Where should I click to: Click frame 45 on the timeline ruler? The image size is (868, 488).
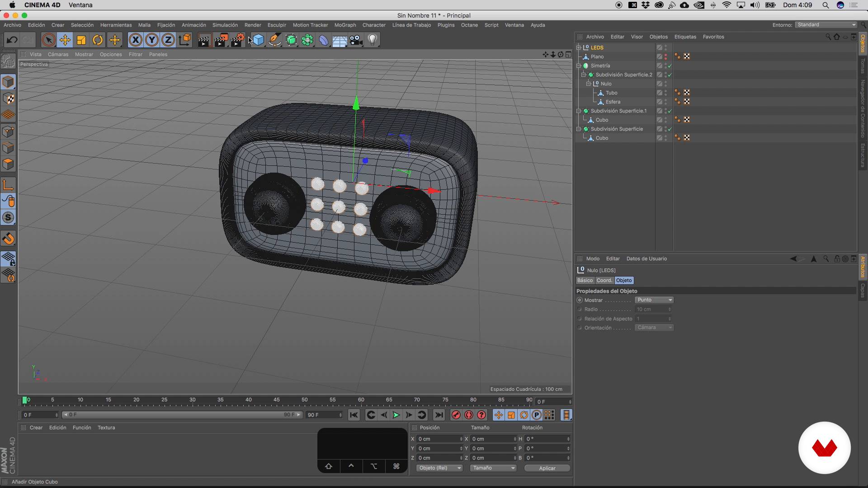(x=277, y=400)
